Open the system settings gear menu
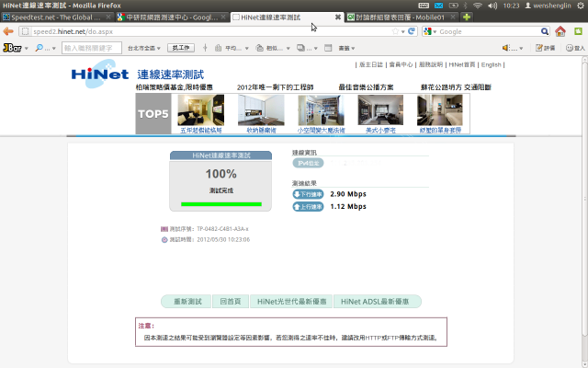The height and width of the screenshot is (368, 588). [x=581, y=6]
